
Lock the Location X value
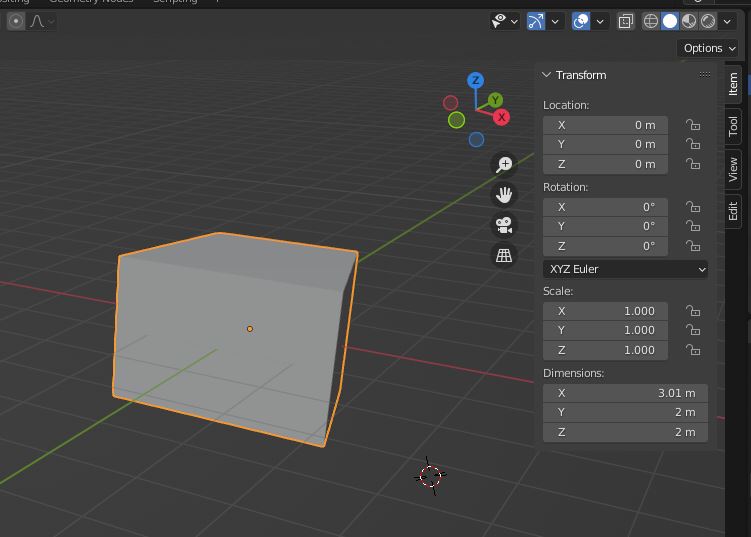pos(692,125)
